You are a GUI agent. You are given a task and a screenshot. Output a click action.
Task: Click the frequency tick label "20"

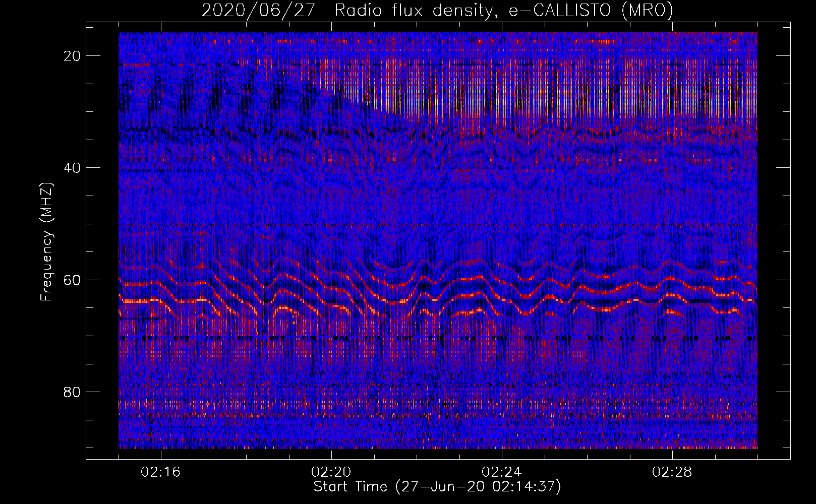pyautogui.click(x=73, y=56)
